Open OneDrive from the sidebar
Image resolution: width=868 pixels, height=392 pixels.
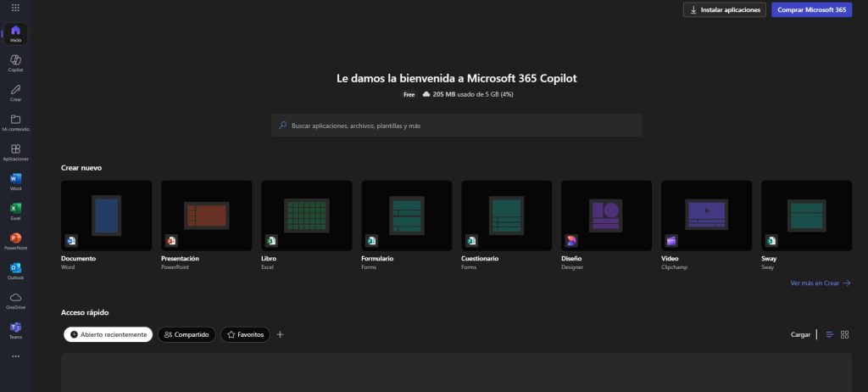click(x=15, y=300)
